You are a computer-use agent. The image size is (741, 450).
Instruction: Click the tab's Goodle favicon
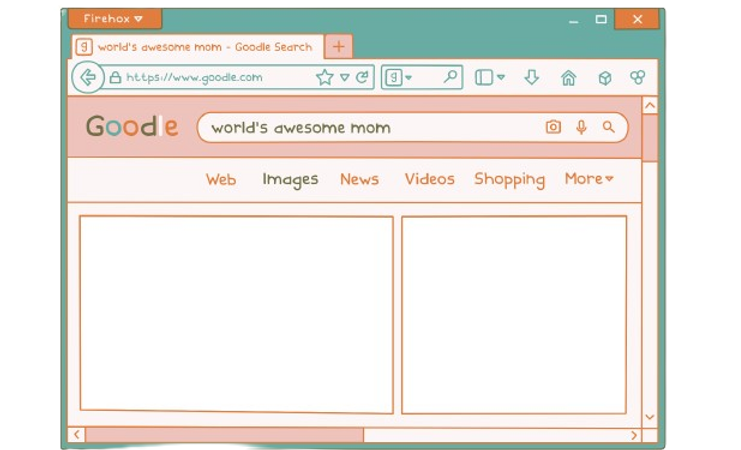[84, 47]
